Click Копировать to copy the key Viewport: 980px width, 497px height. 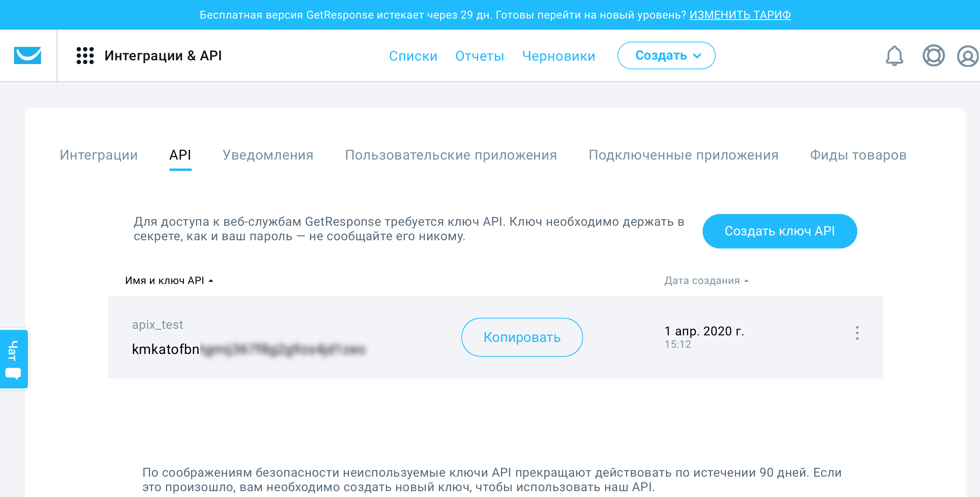click(522, 337)
